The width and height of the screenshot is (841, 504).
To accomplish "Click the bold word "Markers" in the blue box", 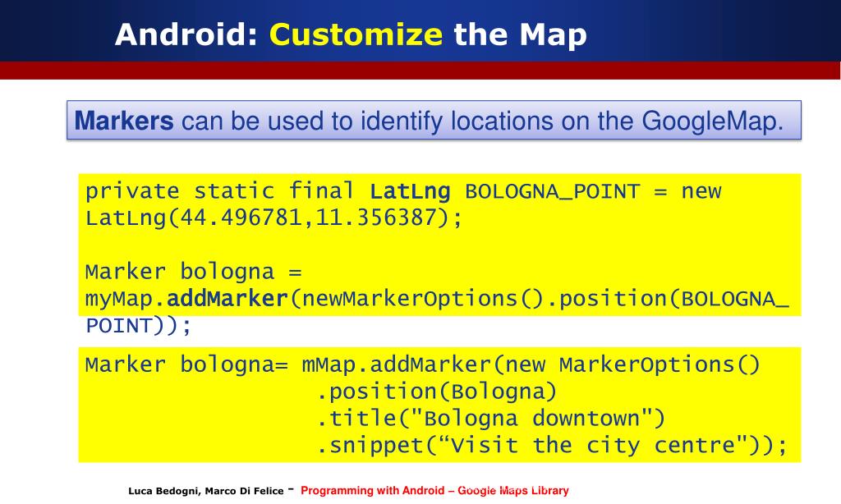I will [124, 121].
